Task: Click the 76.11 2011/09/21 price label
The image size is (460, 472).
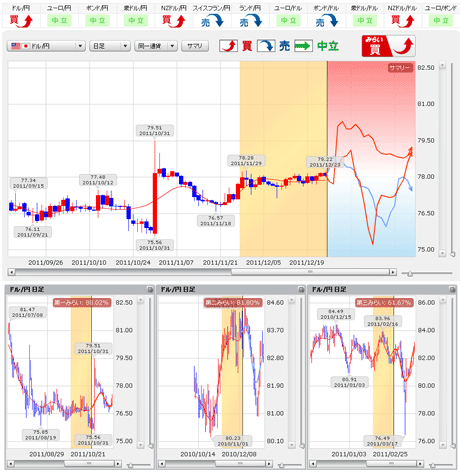Action: coord(32,232)
